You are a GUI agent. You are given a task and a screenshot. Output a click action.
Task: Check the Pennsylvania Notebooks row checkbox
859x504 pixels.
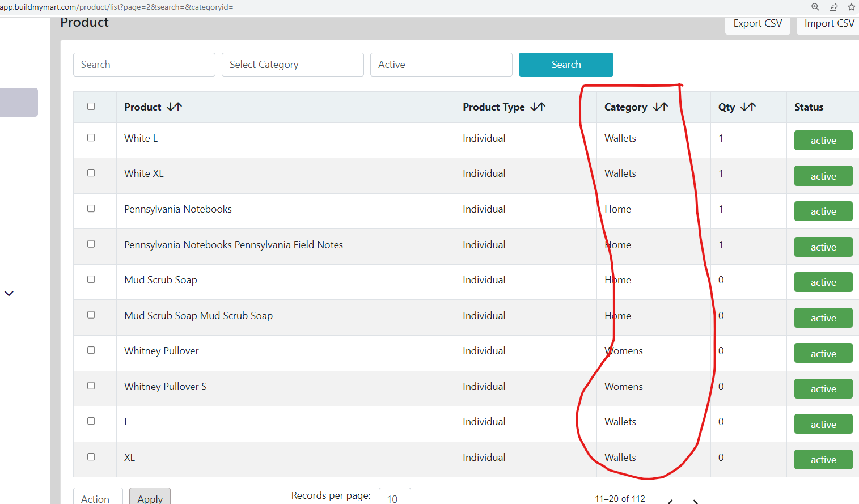point(91,208)
